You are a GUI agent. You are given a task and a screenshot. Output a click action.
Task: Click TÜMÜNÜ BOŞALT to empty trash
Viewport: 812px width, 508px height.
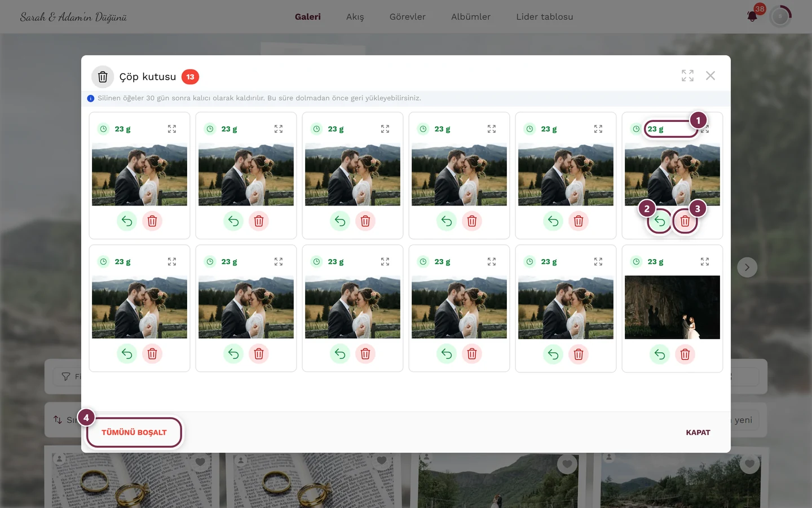tap(134, 432)
